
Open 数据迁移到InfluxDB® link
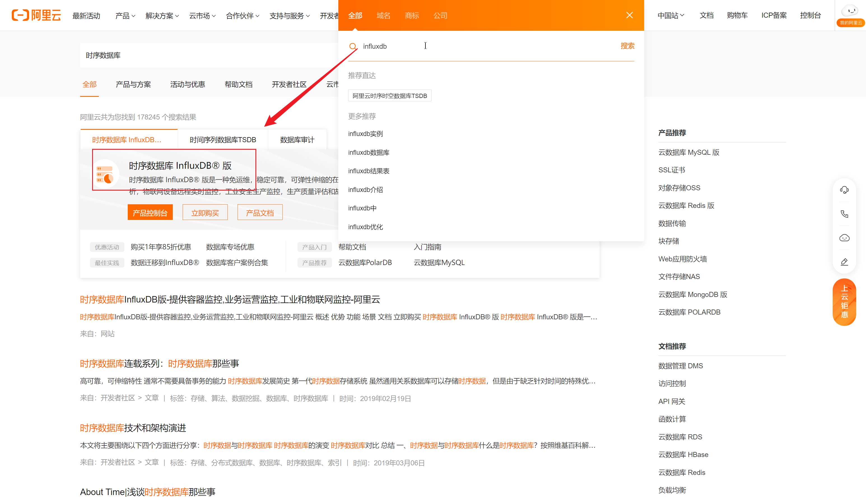(x=165, y=263)
